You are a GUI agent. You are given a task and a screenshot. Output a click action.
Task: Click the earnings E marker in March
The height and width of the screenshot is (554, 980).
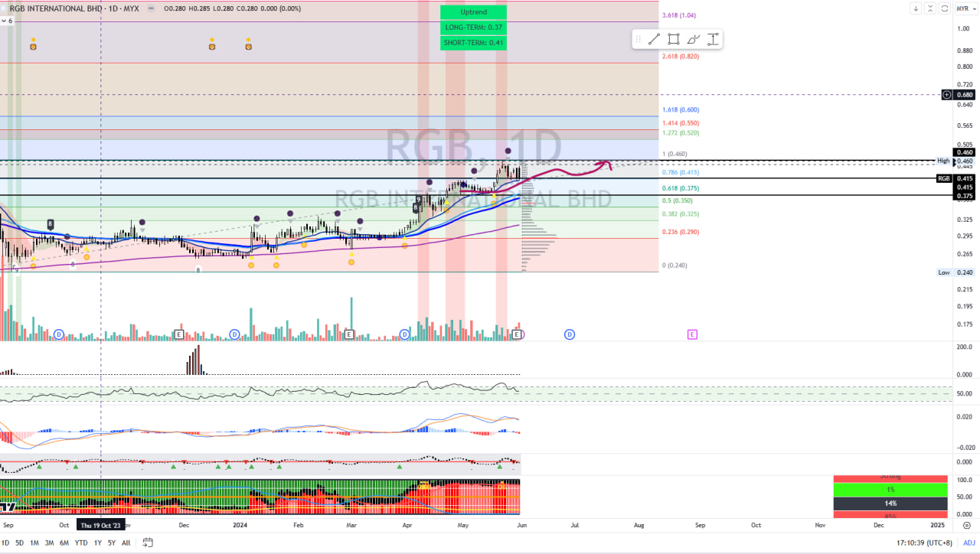(x=349, y=334)
